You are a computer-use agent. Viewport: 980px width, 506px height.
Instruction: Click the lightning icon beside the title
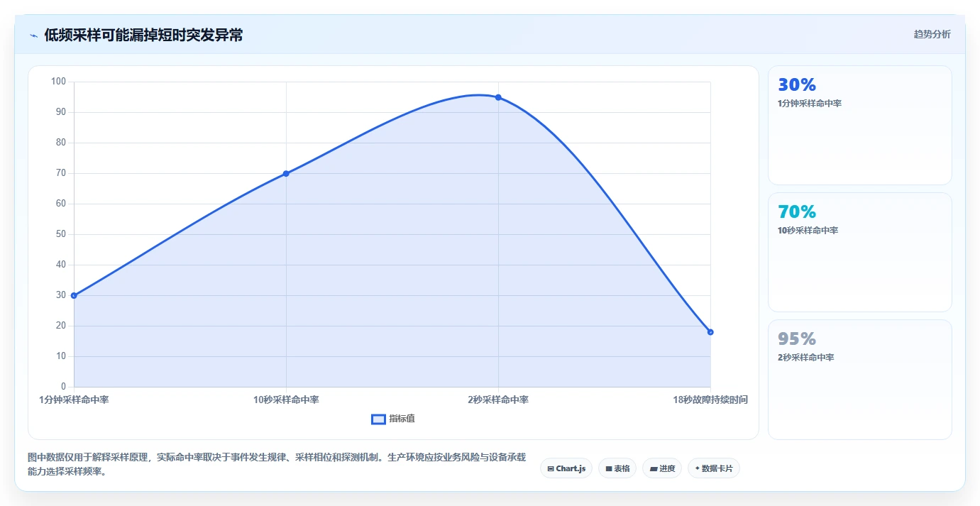pos(33,35)
